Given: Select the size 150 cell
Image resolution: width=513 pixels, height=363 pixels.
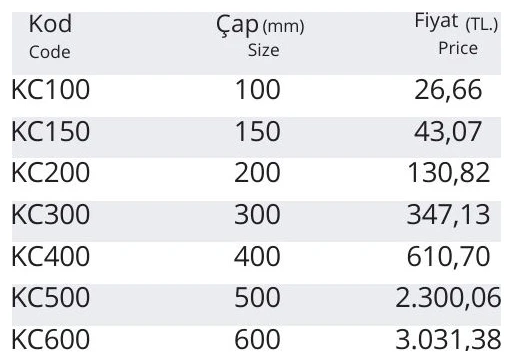Looking at the screenshot, I should pos(258,131).
